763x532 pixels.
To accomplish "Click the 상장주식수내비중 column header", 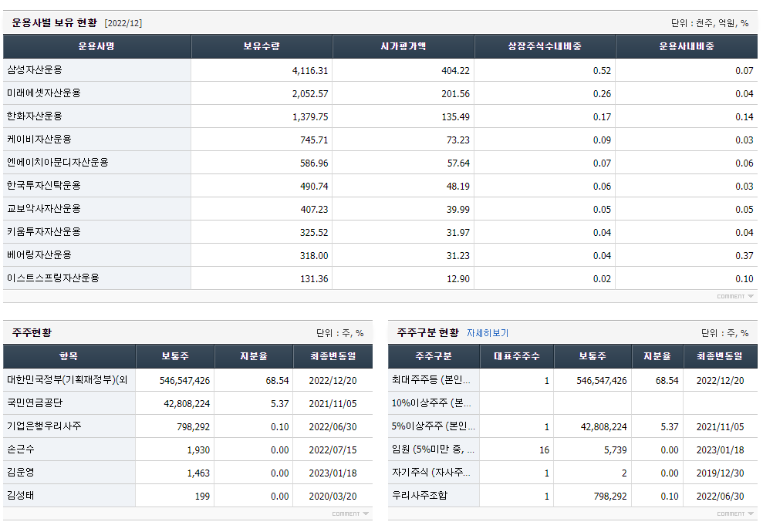I will (545, 46).
